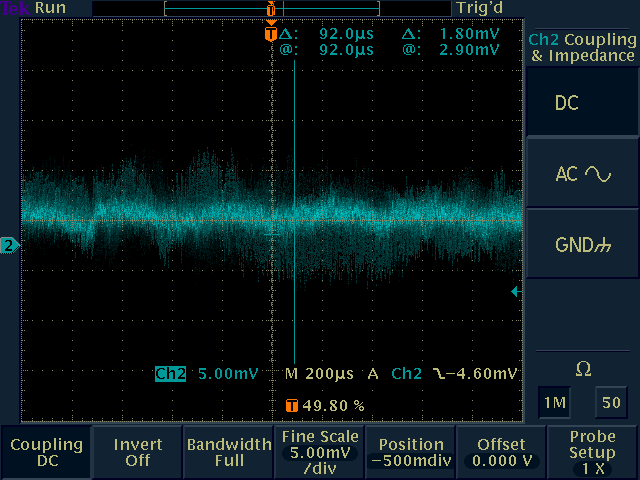Choose 50 ohm input impedance
The width and height of the screenshot is (640, 480).
pos(611,402)
